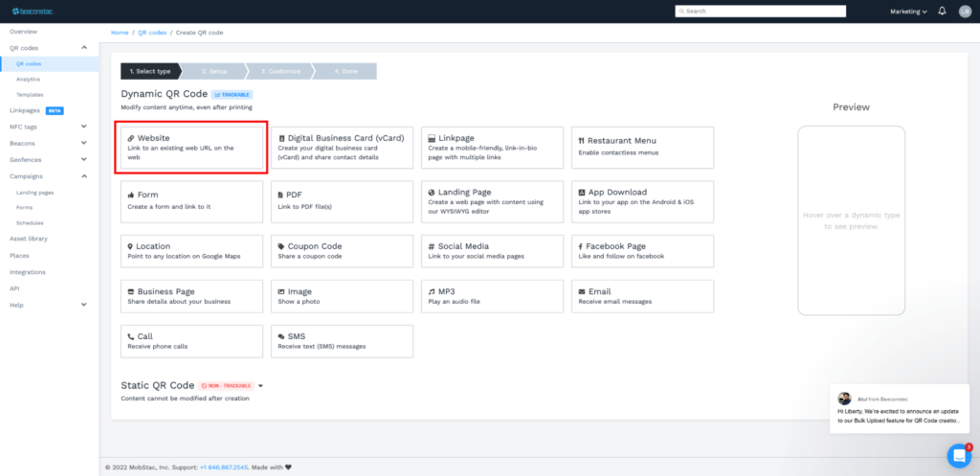This screenshot has height=476, width=980.
Task: Click the notification bell icon
Action: 941,11
